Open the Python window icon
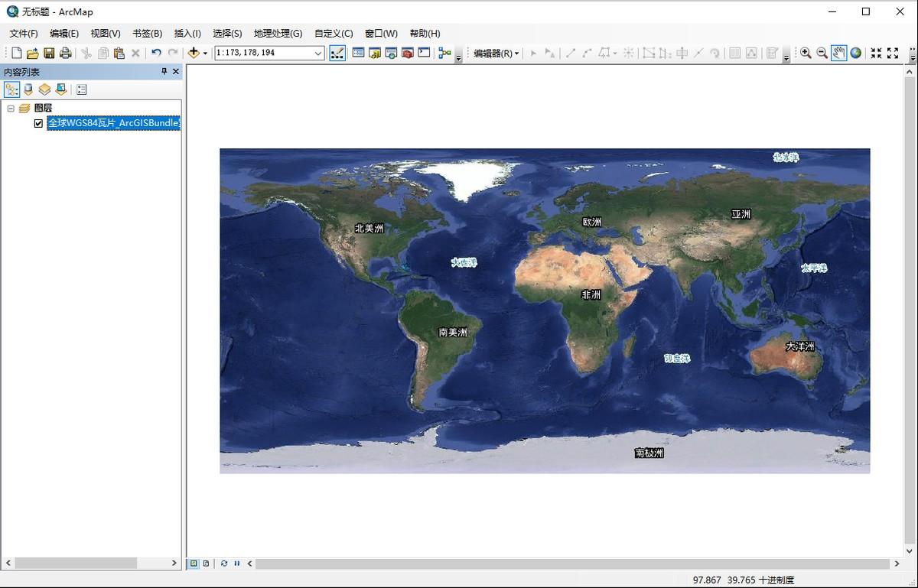This screenshot has width=918, height=588. pos(424,53)
